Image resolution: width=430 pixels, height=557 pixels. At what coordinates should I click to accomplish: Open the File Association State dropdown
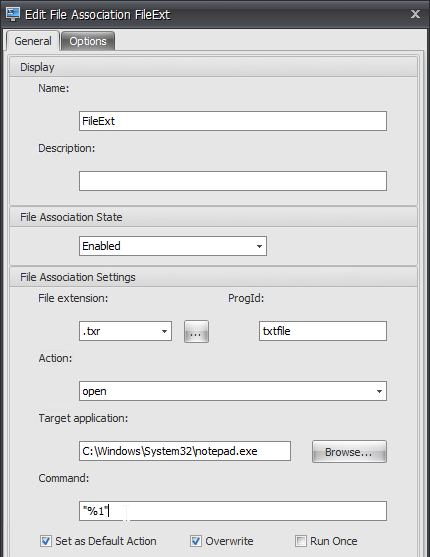[x=173, y=246]
